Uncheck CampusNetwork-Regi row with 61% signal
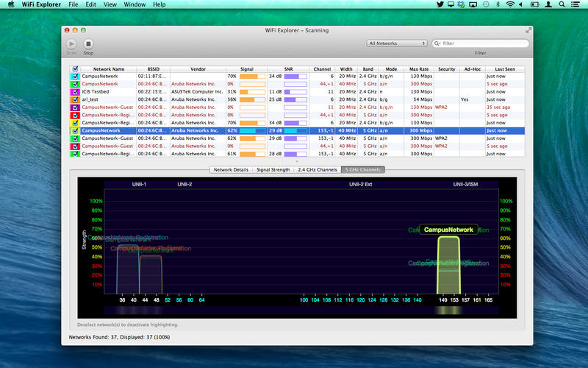Screen dimensions: 588x368 tap(75, 154)
